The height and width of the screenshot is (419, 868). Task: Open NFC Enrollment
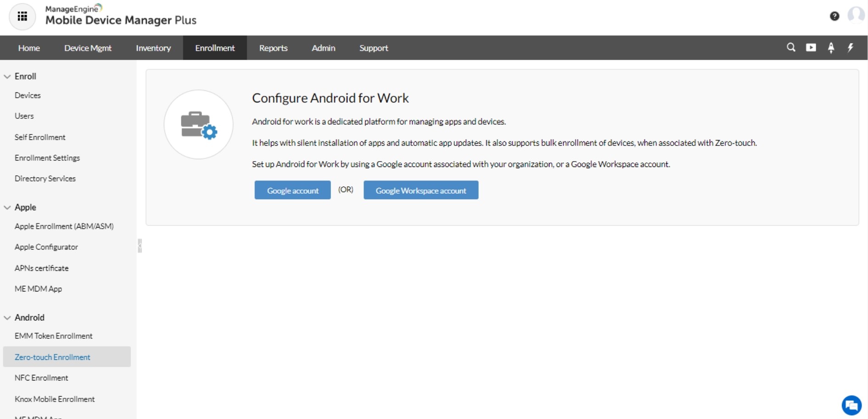click(x=41, y=378)
